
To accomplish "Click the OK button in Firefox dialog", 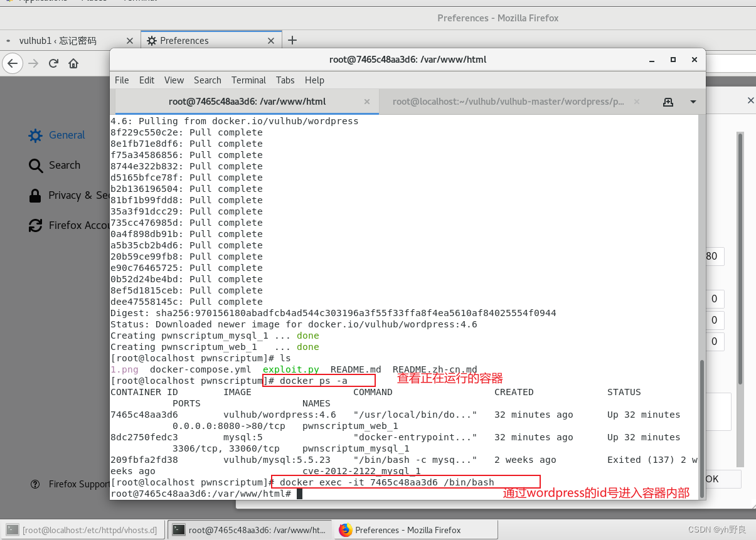I will click(723, 479).
